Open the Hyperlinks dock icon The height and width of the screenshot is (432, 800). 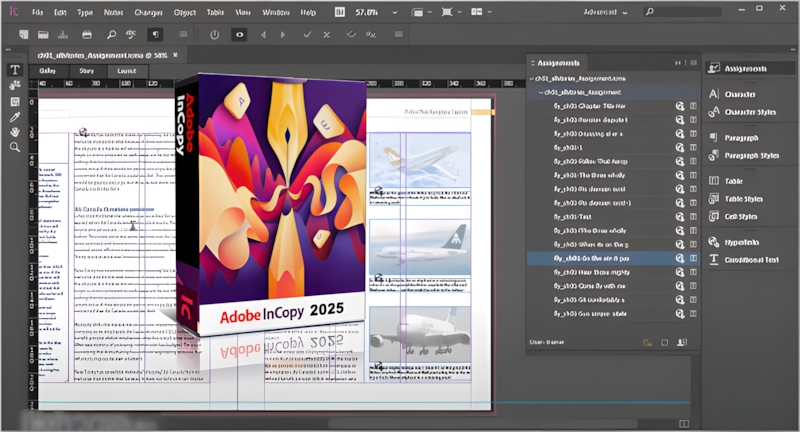(714, 242)
